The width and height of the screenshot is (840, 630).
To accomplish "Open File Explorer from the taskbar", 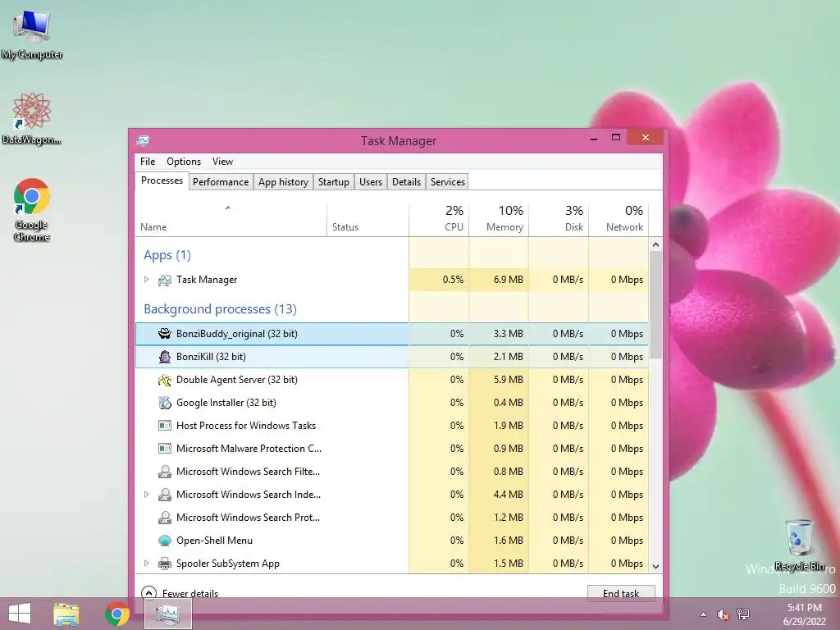I will point(66,614).
